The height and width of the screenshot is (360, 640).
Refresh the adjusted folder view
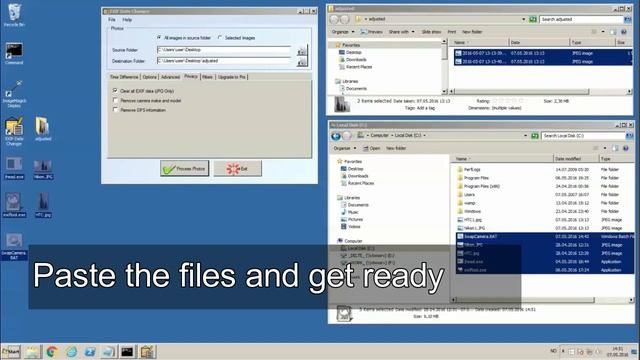(533, 19)
